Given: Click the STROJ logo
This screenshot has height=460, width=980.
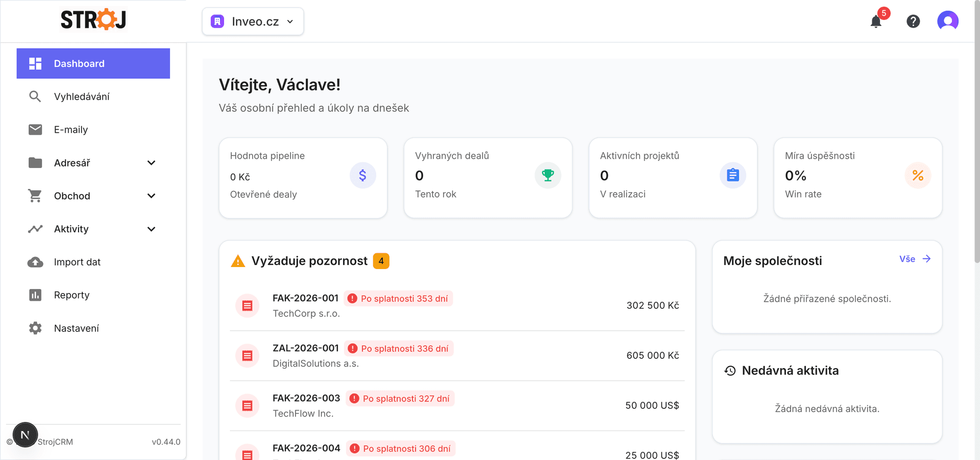Looking at the screenshot, I should pos(93,20).
